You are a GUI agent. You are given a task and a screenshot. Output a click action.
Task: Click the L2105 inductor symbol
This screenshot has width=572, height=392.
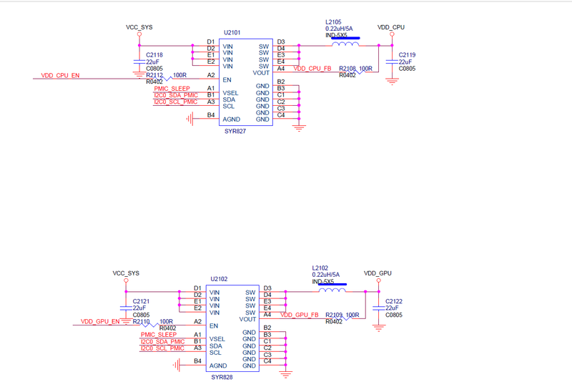(x=345, y=45)
